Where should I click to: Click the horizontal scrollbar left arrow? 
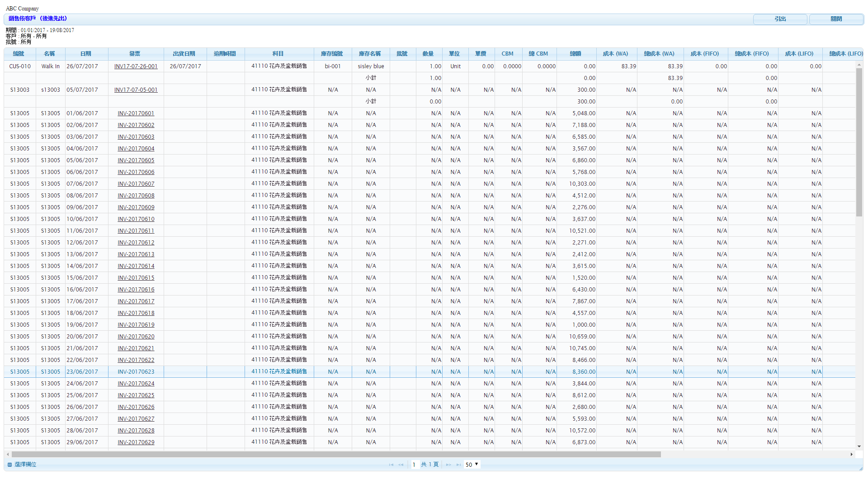click(x=8, y=454)
